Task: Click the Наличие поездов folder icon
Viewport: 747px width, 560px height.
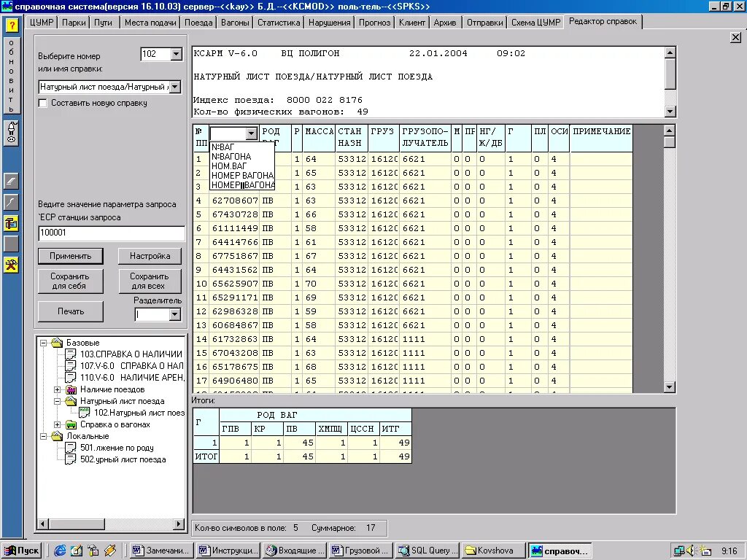Action: click(x=71, y=389)
